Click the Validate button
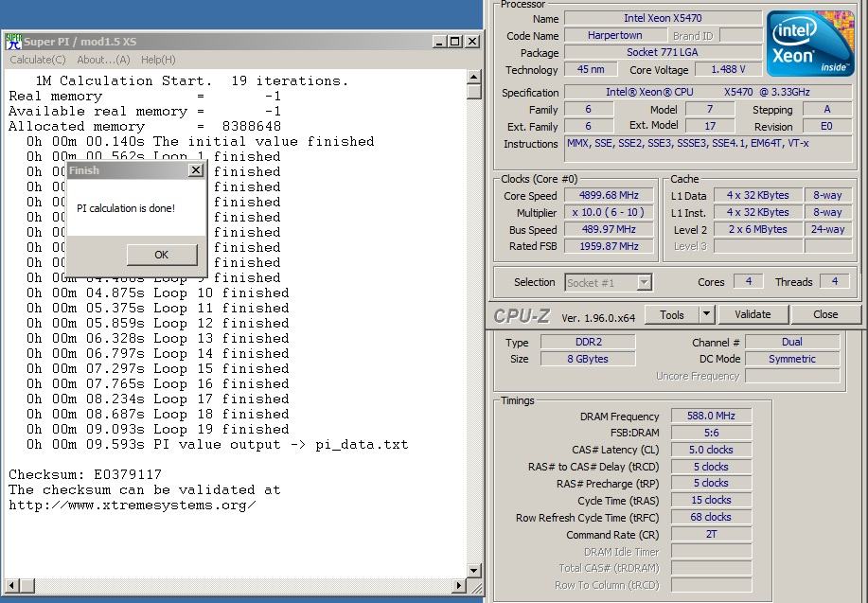This screenshot has width=868, height=603. click(x=753, y=314)
